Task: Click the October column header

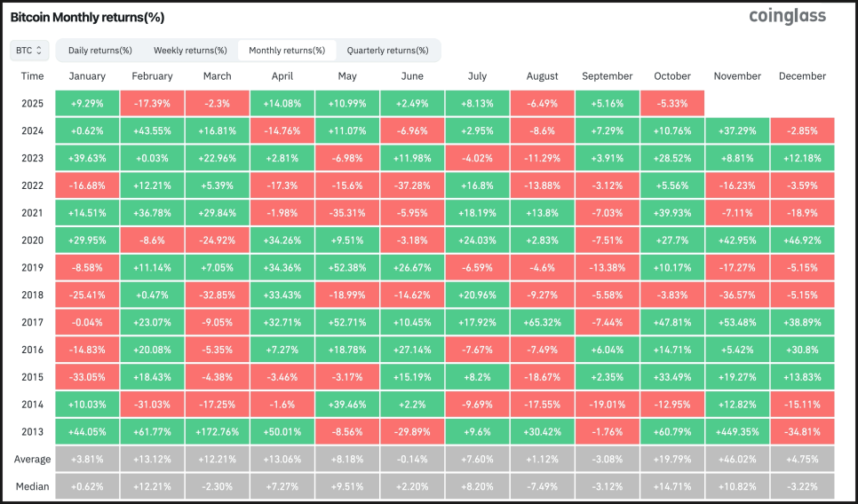Action: pyautogui.click(x=671, y=76)
